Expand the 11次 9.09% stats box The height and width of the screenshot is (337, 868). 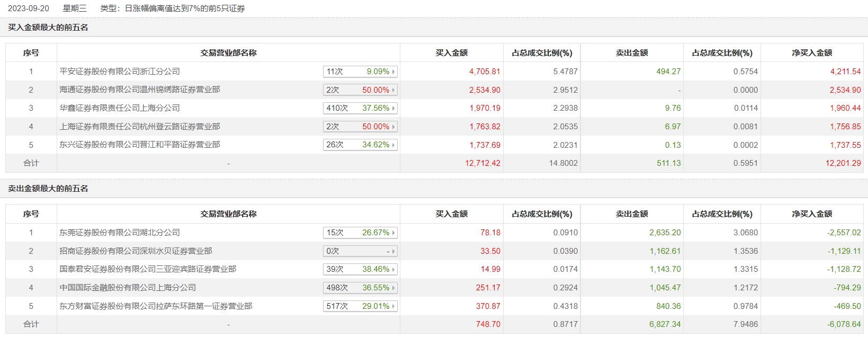(x=360, y=72)
